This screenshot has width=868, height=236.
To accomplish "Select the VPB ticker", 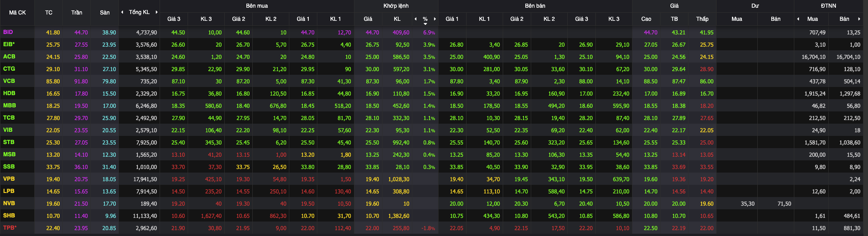I will 9,179.
